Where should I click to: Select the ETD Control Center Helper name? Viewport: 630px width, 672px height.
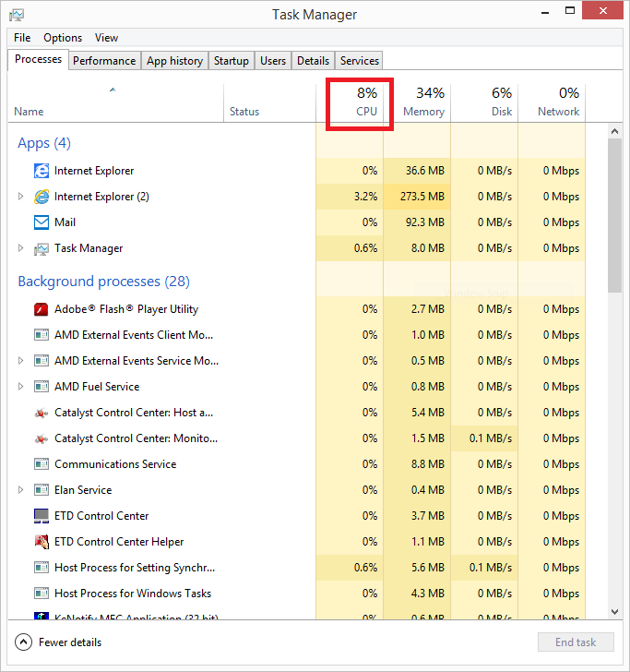click(x=119, y=542)
